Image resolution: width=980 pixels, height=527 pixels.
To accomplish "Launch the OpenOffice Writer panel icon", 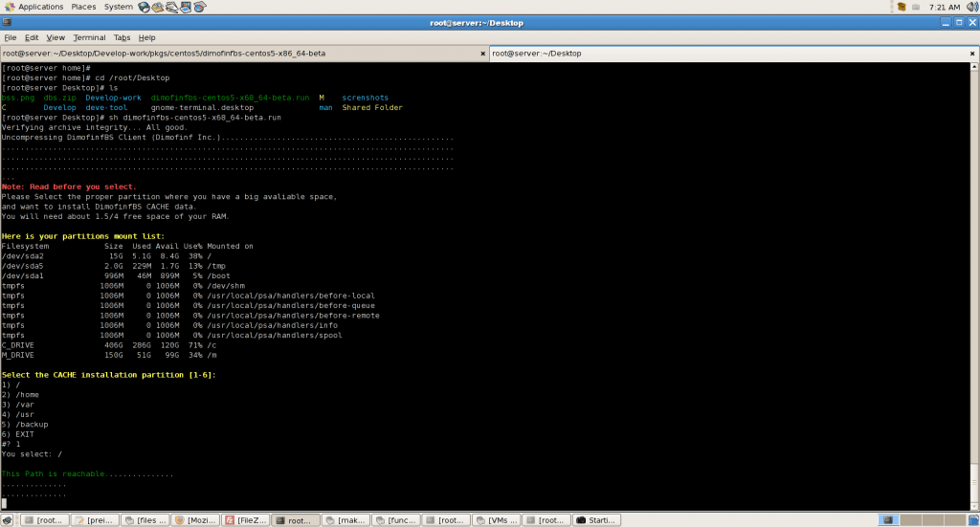I will (172, 7).
